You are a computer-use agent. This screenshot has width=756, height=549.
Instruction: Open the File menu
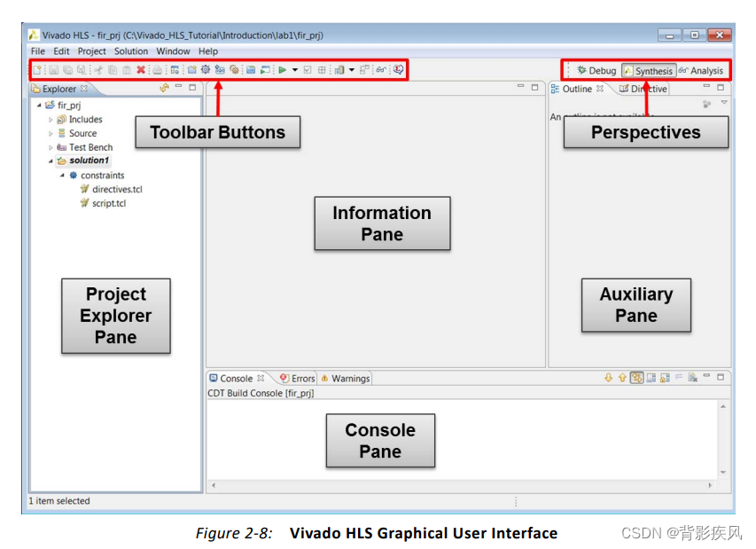click(x=37, y=51)
